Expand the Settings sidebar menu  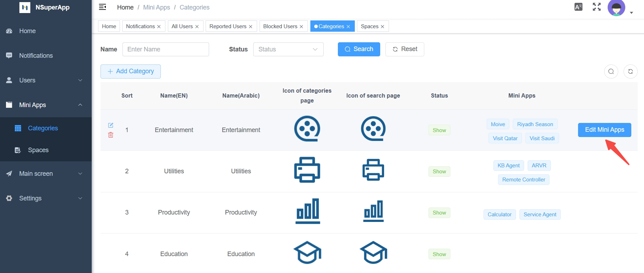[x=46, y=198]
